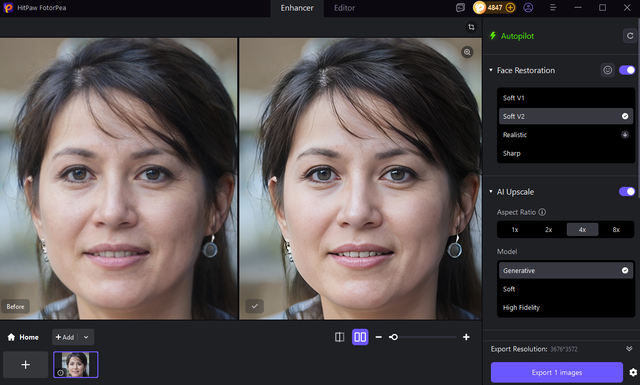Click the Export Resolution value 3676*3572
The width and height of the screenshot is (640, 385).
(563, 349)
